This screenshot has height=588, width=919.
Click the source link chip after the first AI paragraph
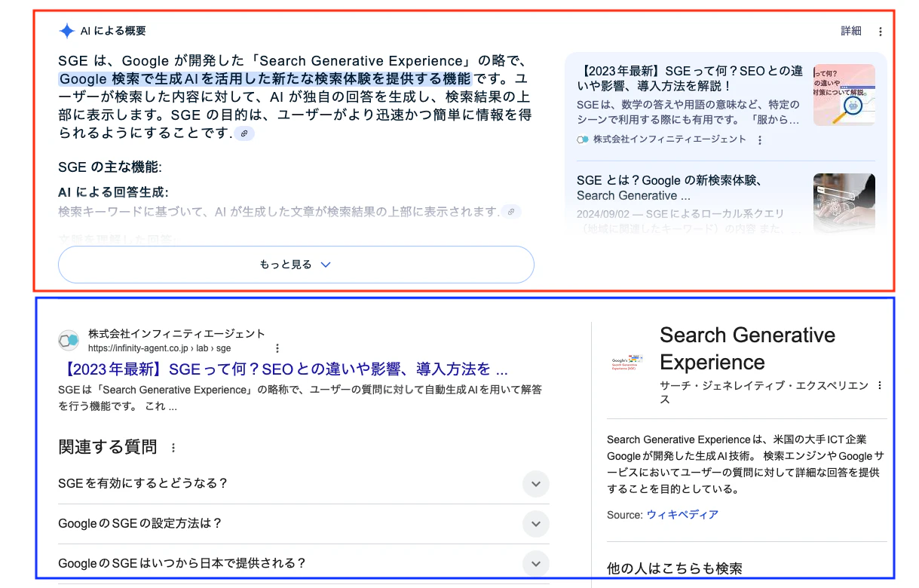pyautogui.click(x=244, y=133)
